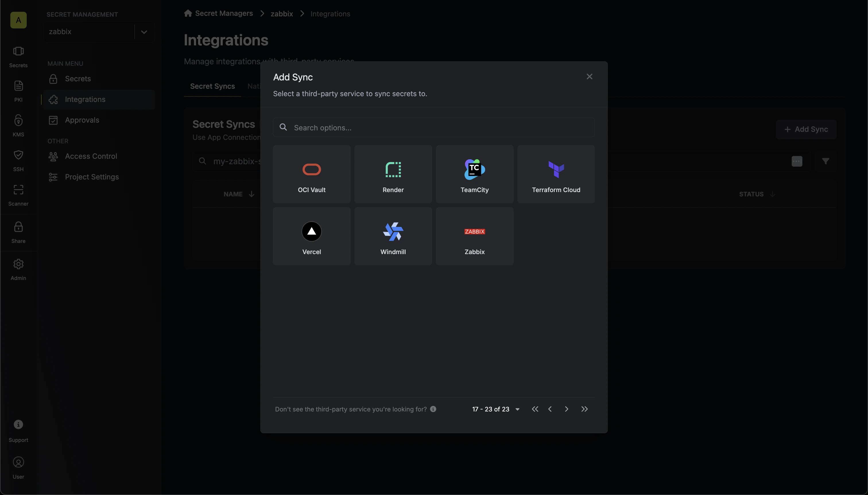Open Access Control in the sidebar
Image resolution: width=868 pixels, height=495 pixels.
pos(99,156)
